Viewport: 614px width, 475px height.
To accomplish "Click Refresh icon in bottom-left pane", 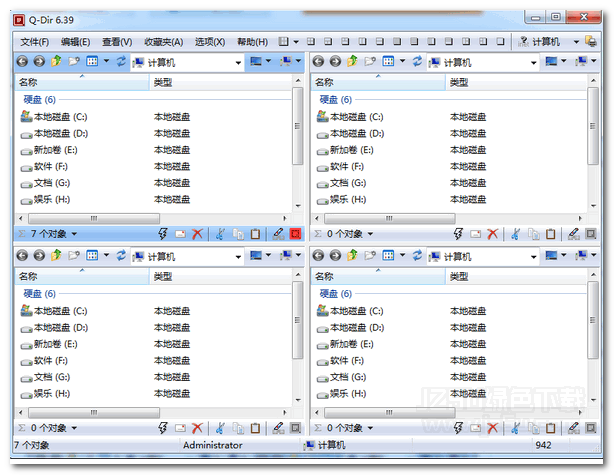I will [x=121, y=255].
